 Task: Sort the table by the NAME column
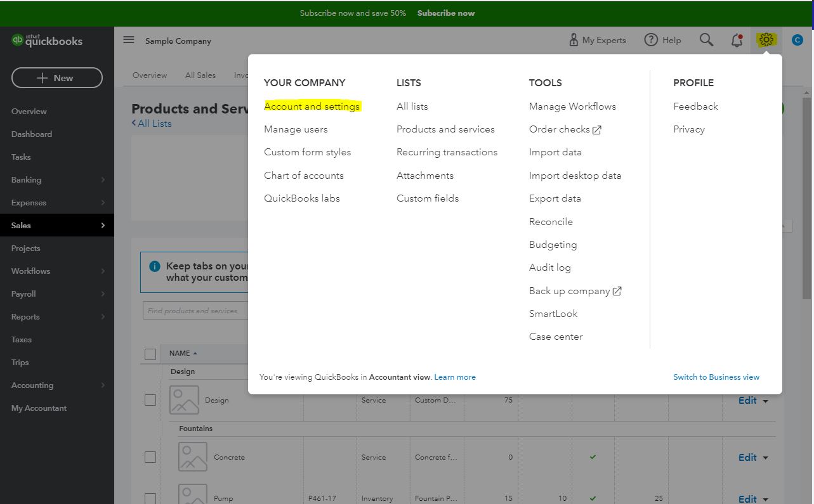tap(183, 353)
